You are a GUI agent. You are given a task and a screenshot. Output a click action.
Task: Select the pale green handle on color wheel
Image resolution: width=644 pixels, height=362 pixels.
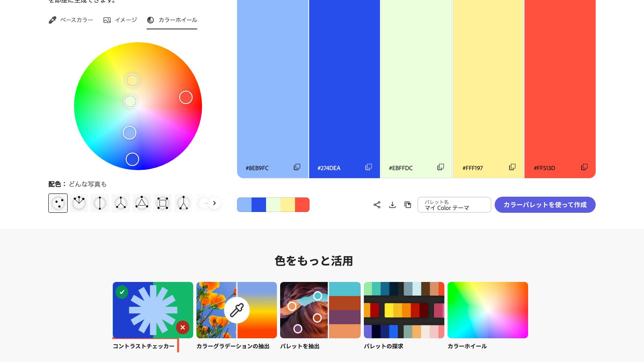point(130,101)
